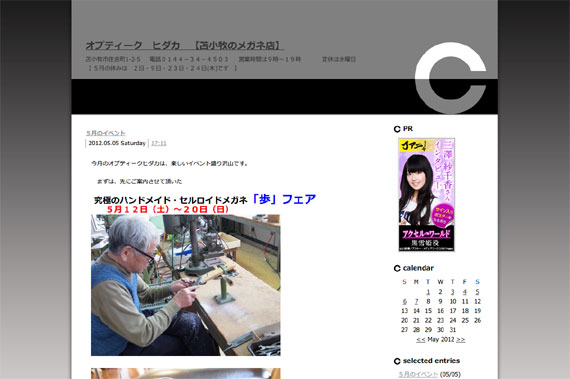Open the 17:11 permalink timestamp
Image resolution: width=570 pixels, height=379 pixels.
pyautogui.click(x=159, y=143)
